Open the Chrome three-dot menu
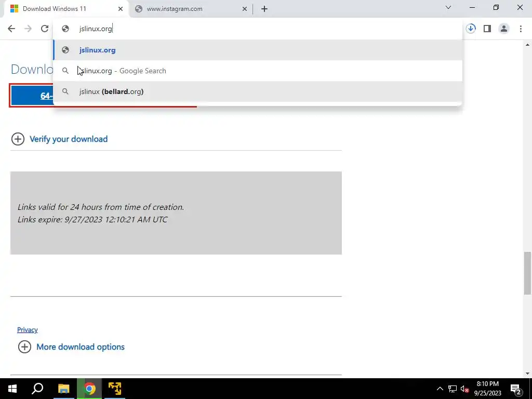 (521, 29)
